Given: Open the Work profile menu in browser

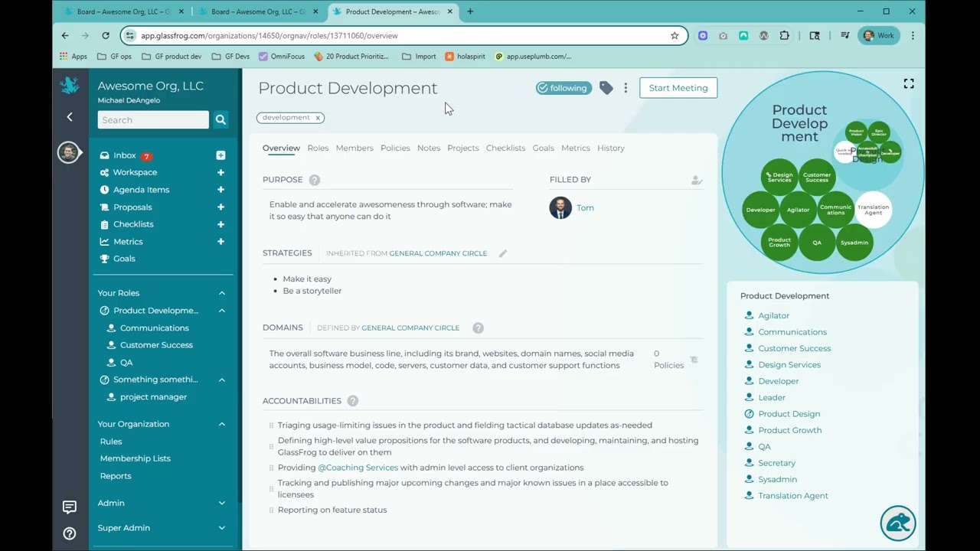Looking at the screenshot, I should point(878,35).
